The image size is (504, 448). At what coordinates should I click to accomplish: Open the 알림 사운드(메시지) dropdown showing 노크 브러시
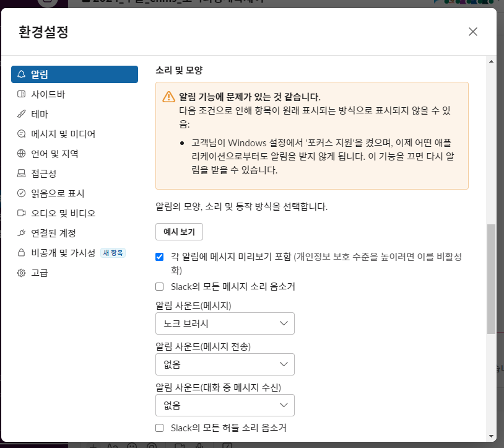[225, 323]
